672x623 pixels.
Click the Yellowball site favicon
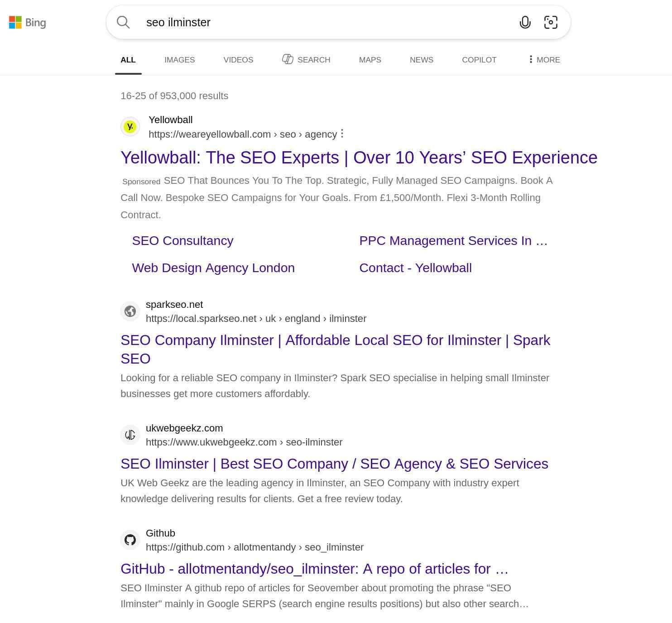tap(130, 126)
